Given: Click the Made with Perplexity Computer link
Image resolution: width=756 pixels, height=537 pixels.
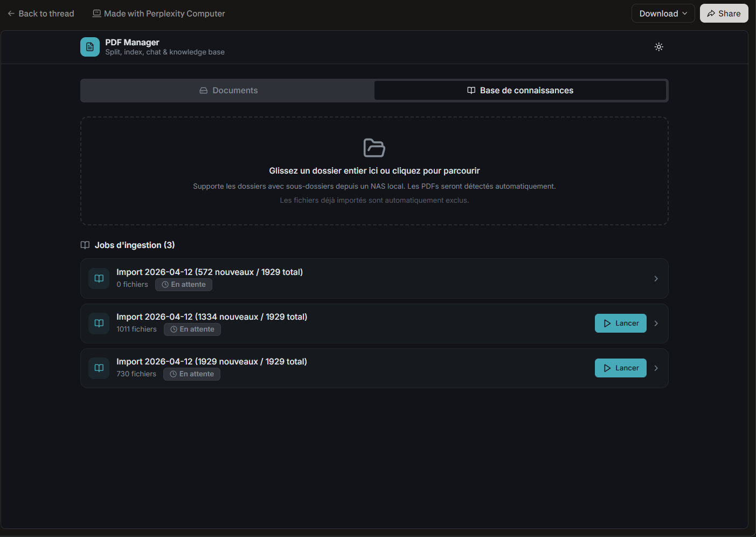Looking at the screenshot, I should (x=159, y=13).
